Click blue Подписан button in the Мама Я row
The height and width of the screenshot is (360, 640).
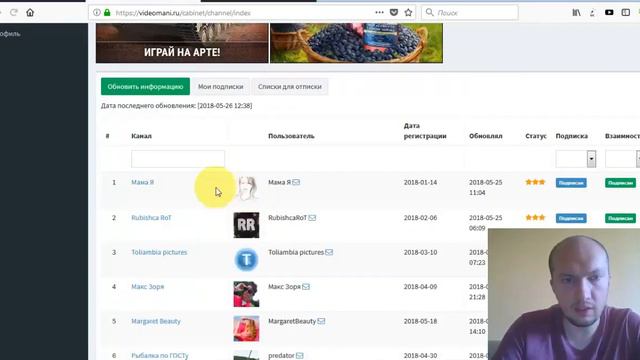571,183
